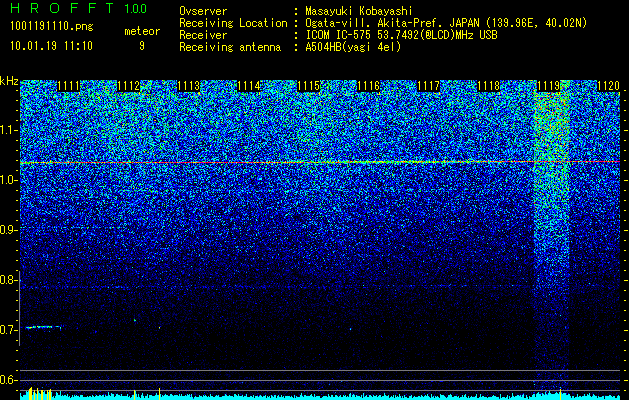Click the 1113 time marker
Image resolution: width=629 pixels, height=400 pixels.
(189, 86)
